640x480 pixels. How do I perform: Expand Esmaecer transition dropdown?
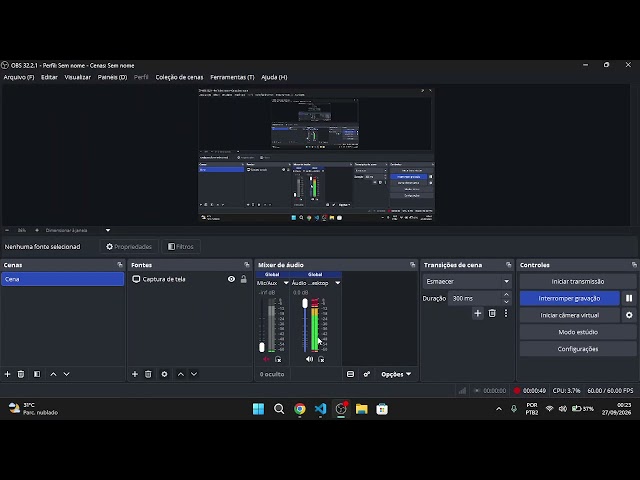pos(507,281)
